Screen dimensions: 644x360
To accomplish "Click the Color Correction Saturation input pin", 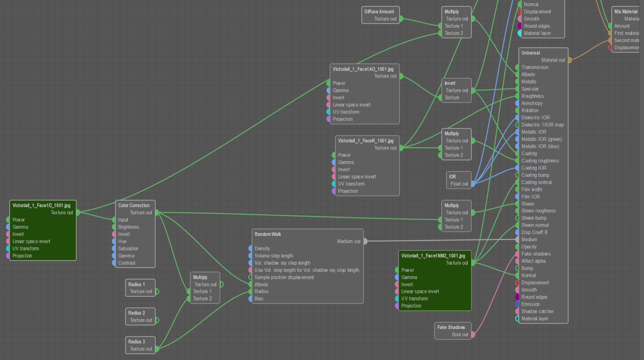I will point(114,249).
